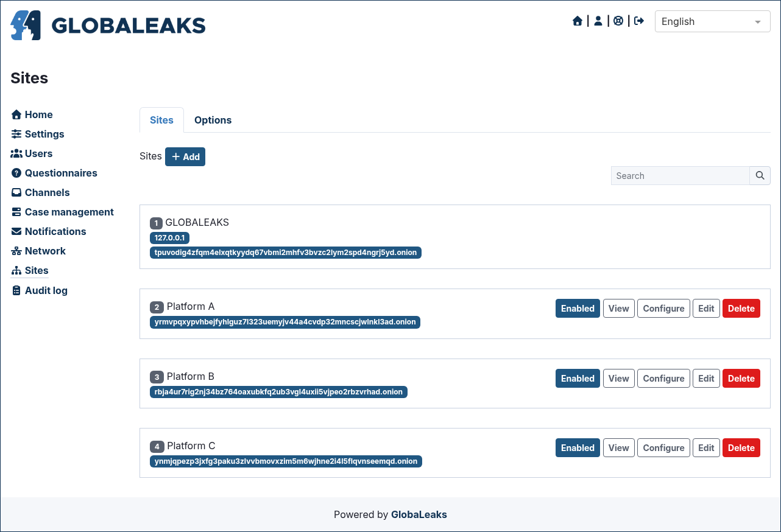Open Notifications in the sidebar
The width and height of the screenshot is (781, 532).
(49, 231)
